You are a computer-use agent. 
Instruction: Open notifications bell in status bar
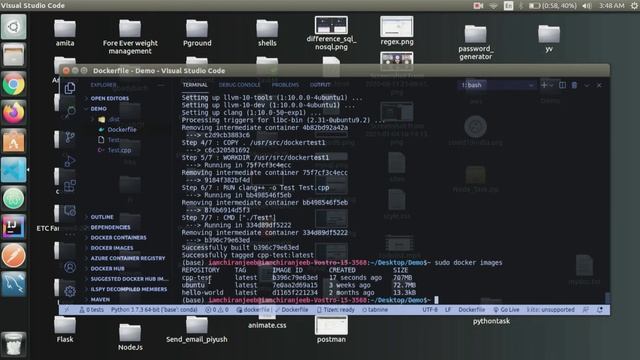[x=600, y=310]
